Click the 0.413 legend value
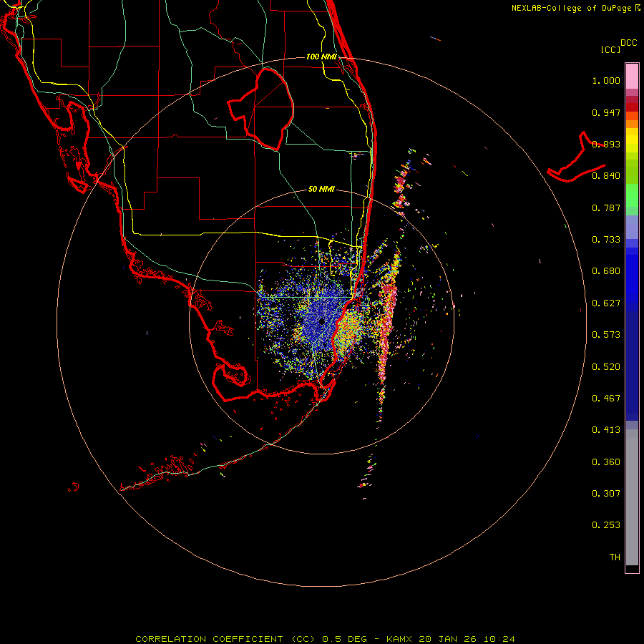Image resolution: width=644 pixels, height=644 pixels. pyautogui.click(x=606, y=430)
